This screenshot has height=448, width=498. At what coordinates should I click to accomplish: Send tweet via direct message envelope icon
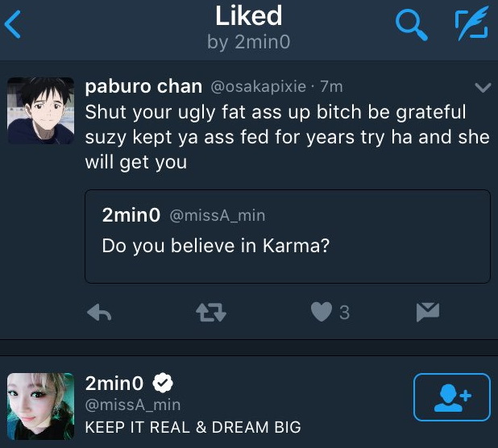pos(427,313)
